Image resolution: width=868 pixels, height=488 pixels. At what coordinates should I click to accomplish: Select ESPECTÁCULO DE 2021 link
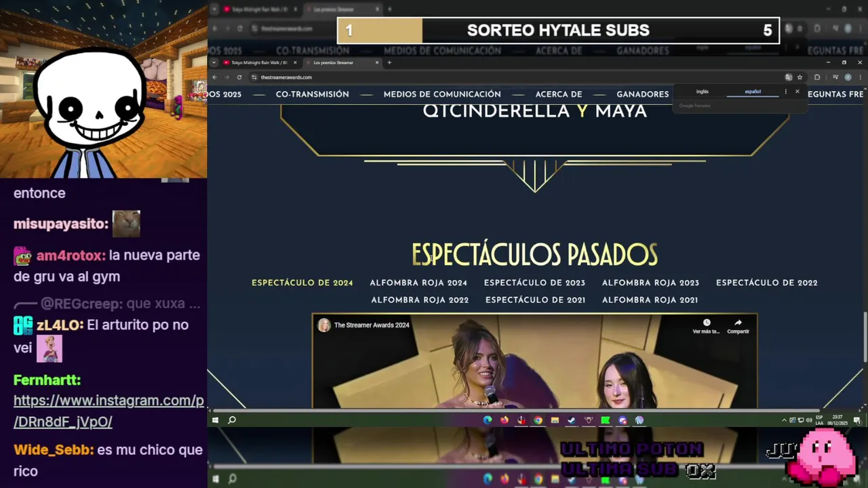pyautogui.click(x=536, y=300)
